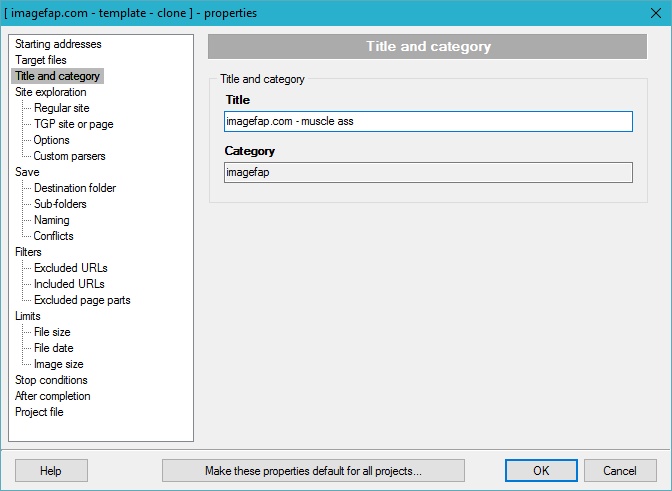Image resolution: width=672 pixels, height=491 pixels.
Task: Open File size limits
Action: (x=52, y=332)
